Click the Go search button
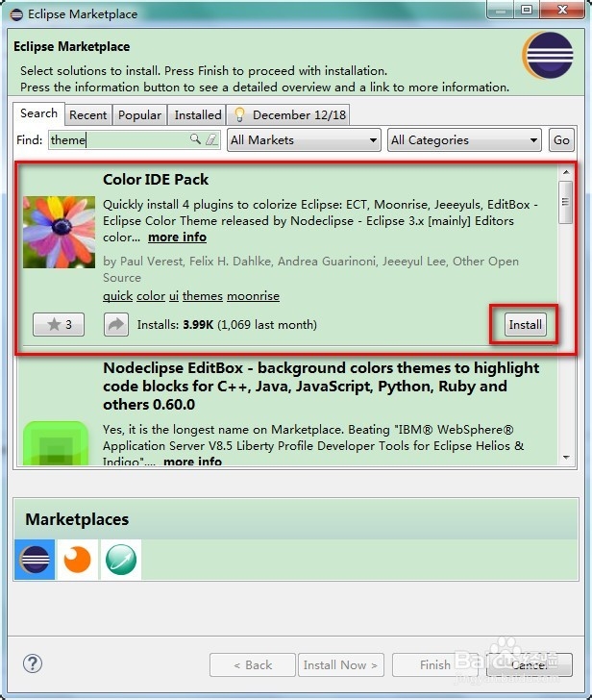The image size is (592, 700). [x=561, y=140]
